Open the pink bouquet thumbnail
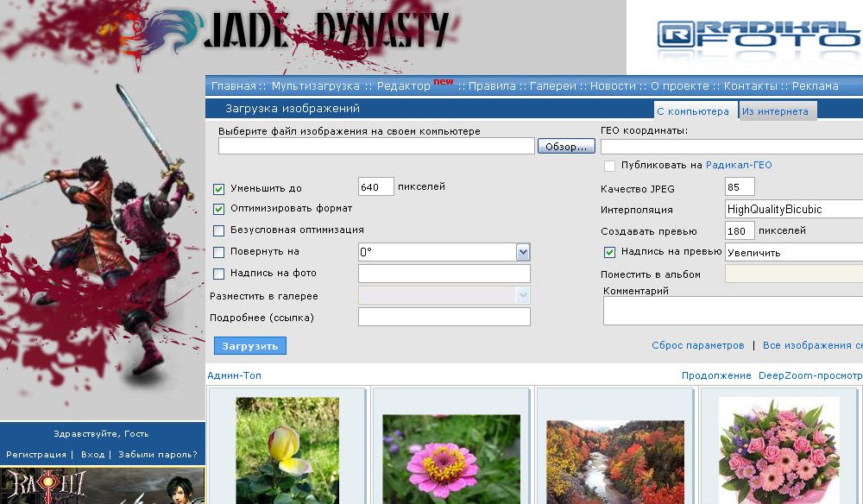 [x=778, y=450]
